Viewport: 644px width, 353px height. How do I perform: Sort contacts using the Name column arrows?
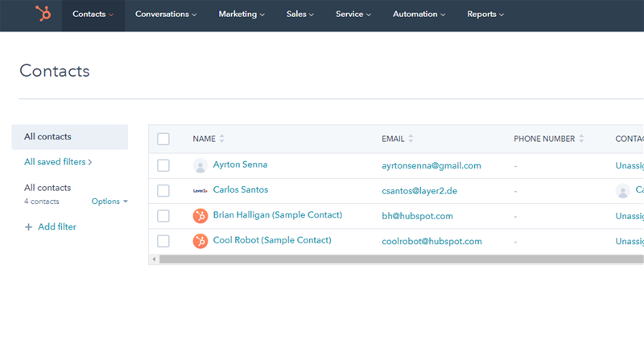(222, 139)
